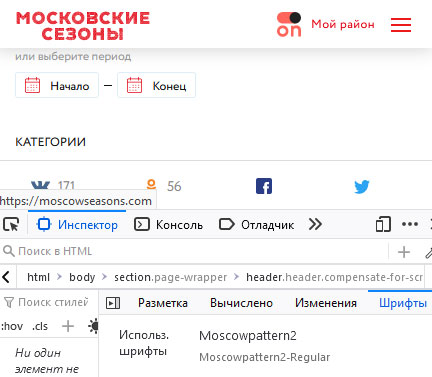Screen dimensions: 432x377
Task: Switch to the Консоль tab
Action: coord(168,225)
